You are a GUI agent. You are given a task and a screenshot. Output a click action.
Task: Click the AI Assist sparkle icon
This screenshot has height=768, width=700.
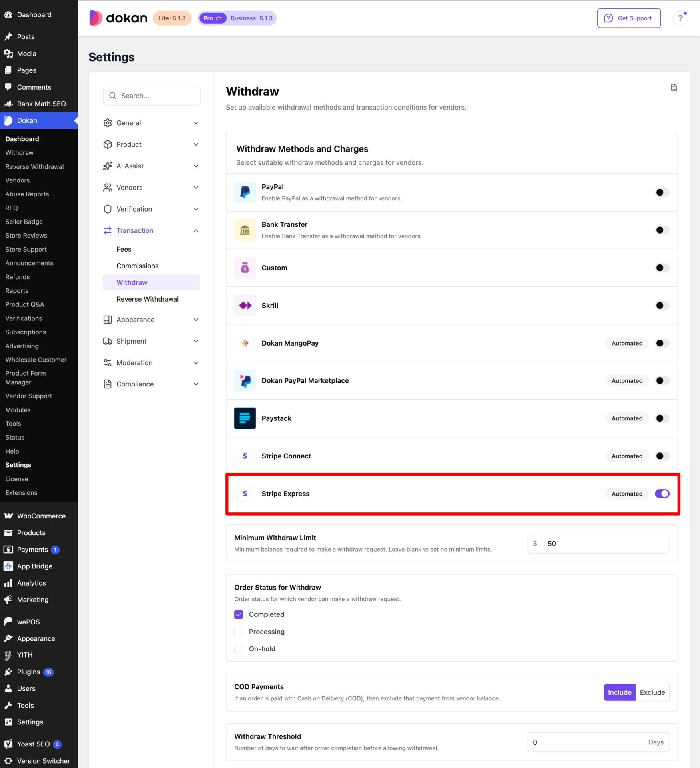108,166
